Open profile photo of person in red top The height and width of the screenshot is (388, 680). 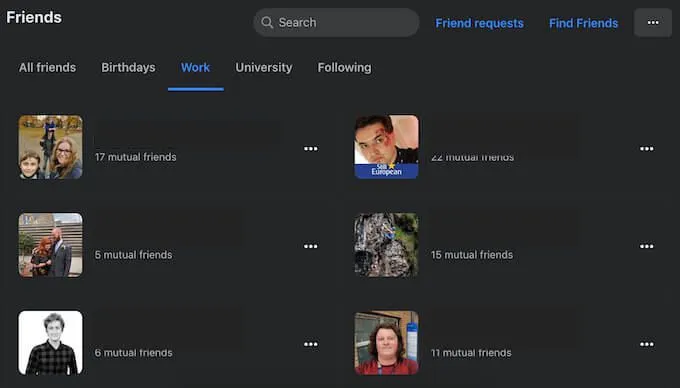tap(386, 342)
